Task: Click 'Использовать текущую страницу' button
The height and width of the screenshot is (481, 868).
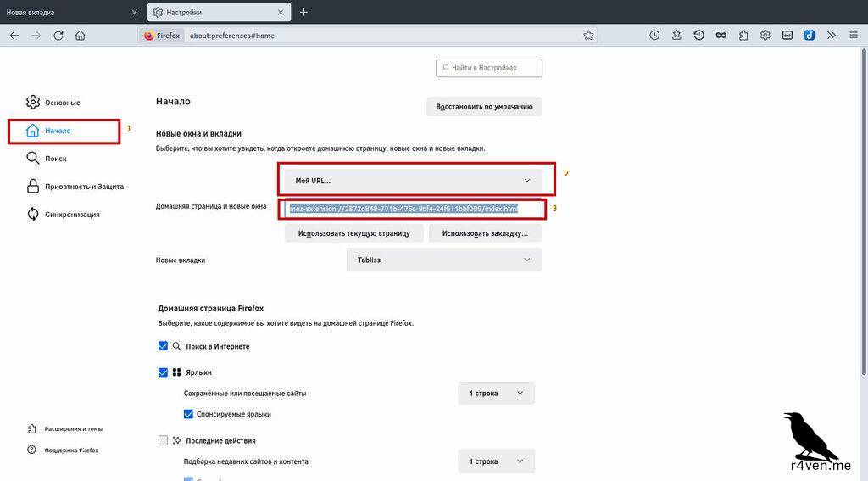Action: (353, 233)
